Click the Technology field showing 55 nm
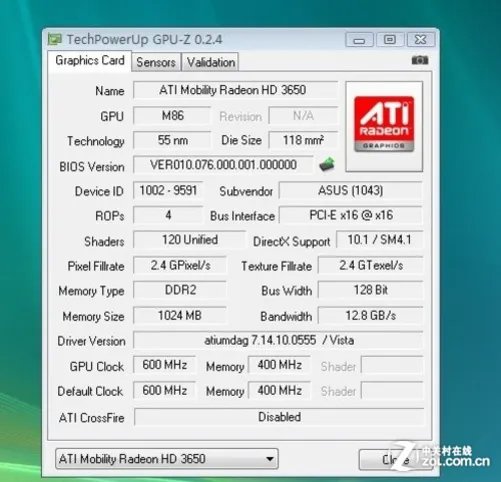Screen dimensions: 501x482 click(x=172, y=140)
